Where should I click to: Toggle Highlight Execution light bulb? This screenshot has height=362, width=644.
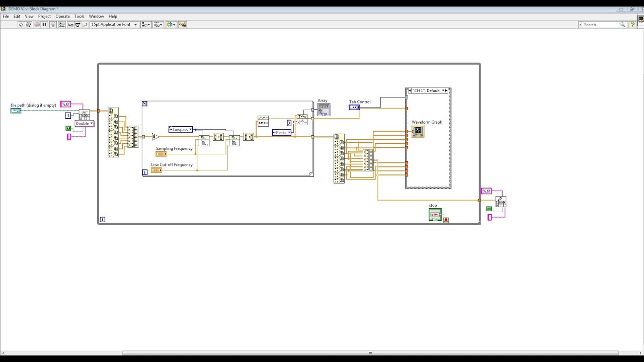pos(53,24)
